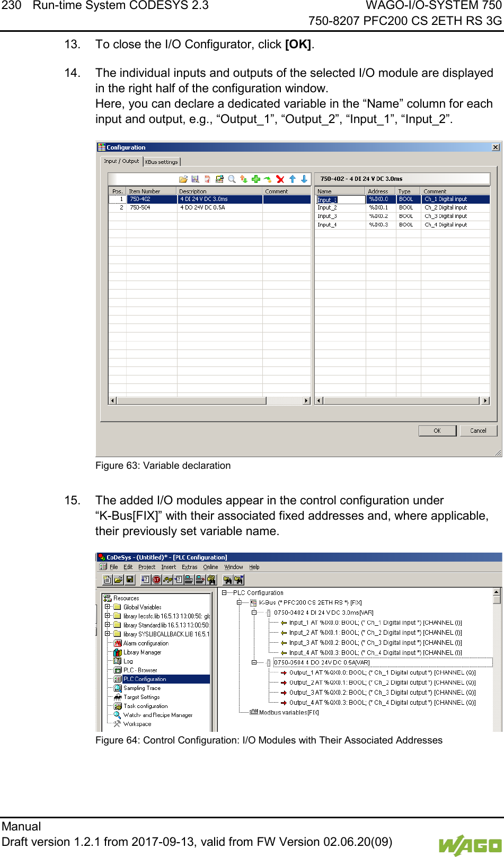Select Input_4 AT %IX0.3 tree entry
This screenshot has width=504, height=857.
(375, 652)
